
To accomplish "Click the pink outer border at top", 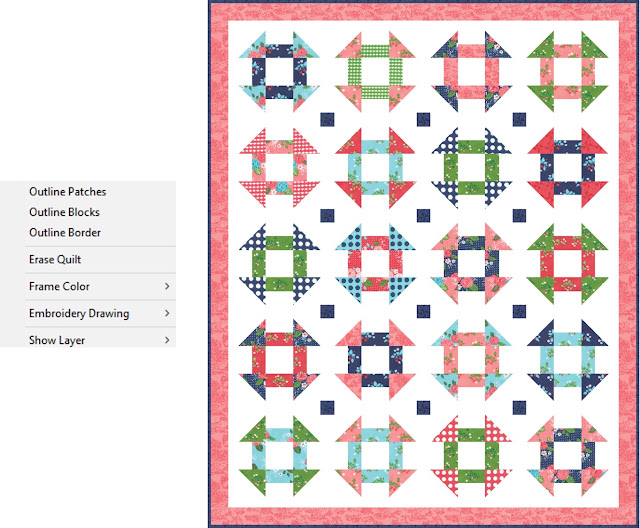I will 424,12.
